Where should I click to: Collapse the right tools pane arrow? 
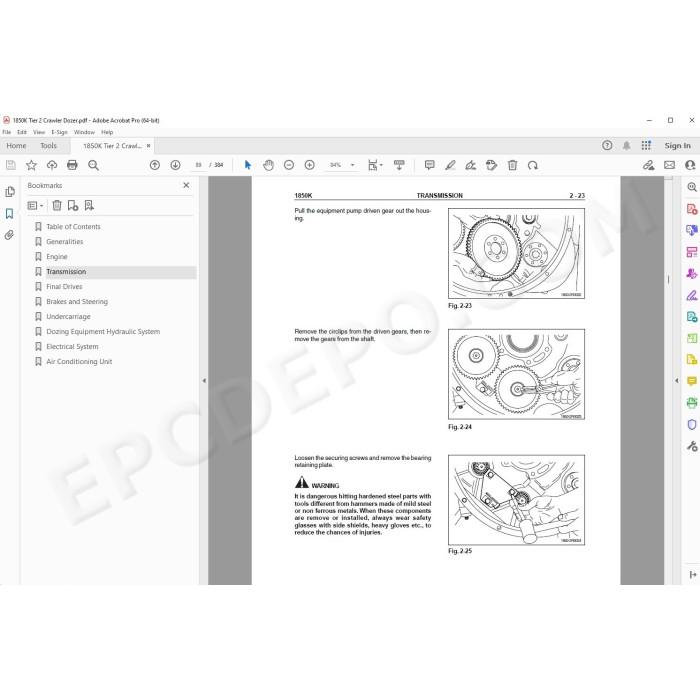click(x=677, y=381)
